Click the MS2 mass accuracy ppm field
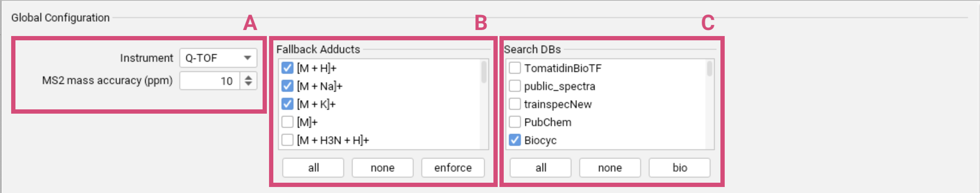 209,81
